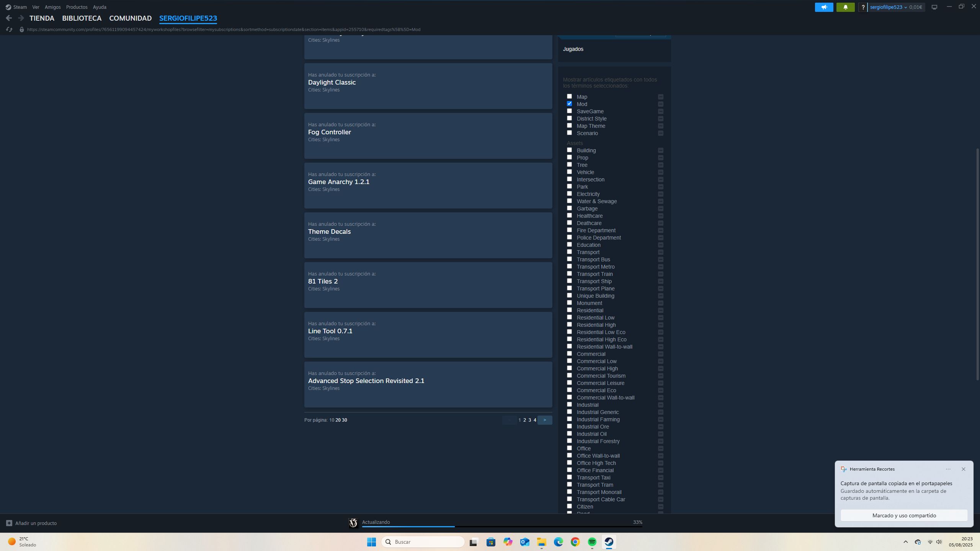Uncheck the Mod tag checkbox

(569, 104)
